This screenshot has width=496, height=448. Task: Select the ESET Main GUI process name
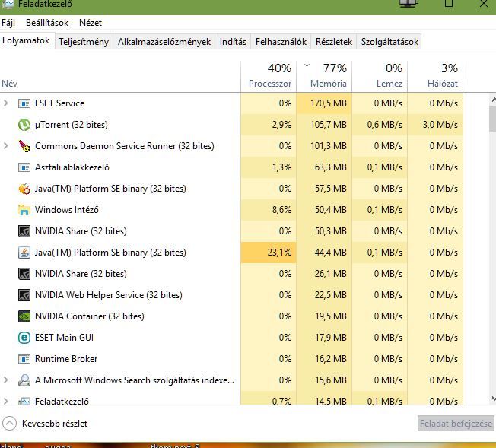(x=64, y=338)
